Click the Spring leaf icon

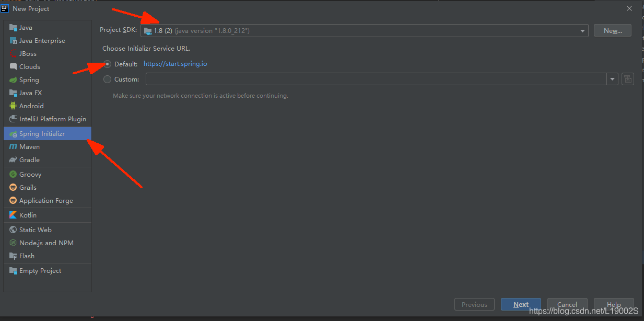pyautogui.click(x=13, y=80)
